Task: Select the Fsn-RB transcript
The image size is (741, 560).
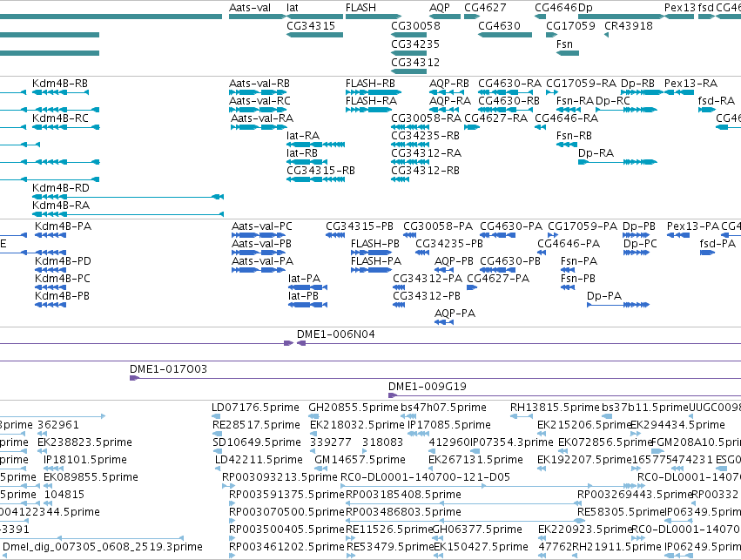Action: [x=567, y=145]
